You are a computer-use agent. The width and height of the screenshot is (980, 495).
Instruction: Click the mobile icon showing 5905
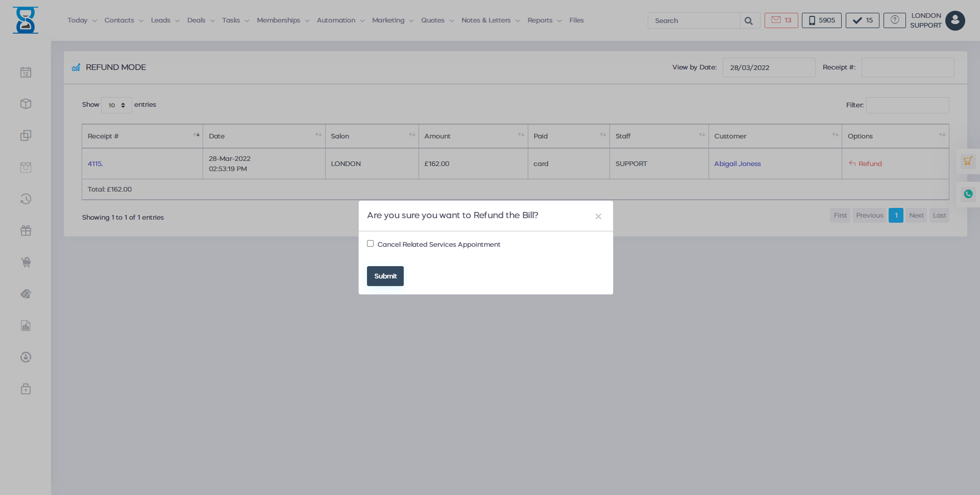pyautogui.click(x=821, y=20)
